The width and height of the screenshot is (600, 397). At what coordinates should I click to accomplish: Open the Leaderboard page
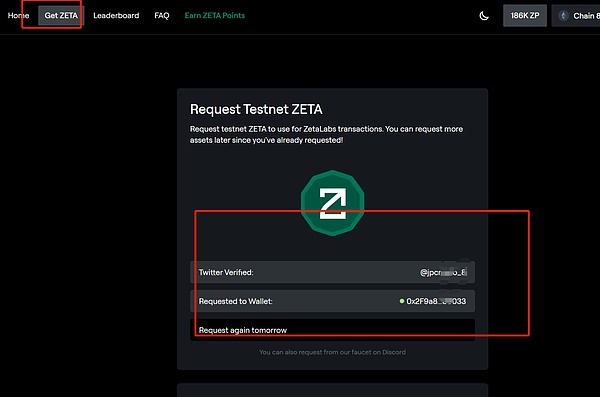(x=116, y=16)
